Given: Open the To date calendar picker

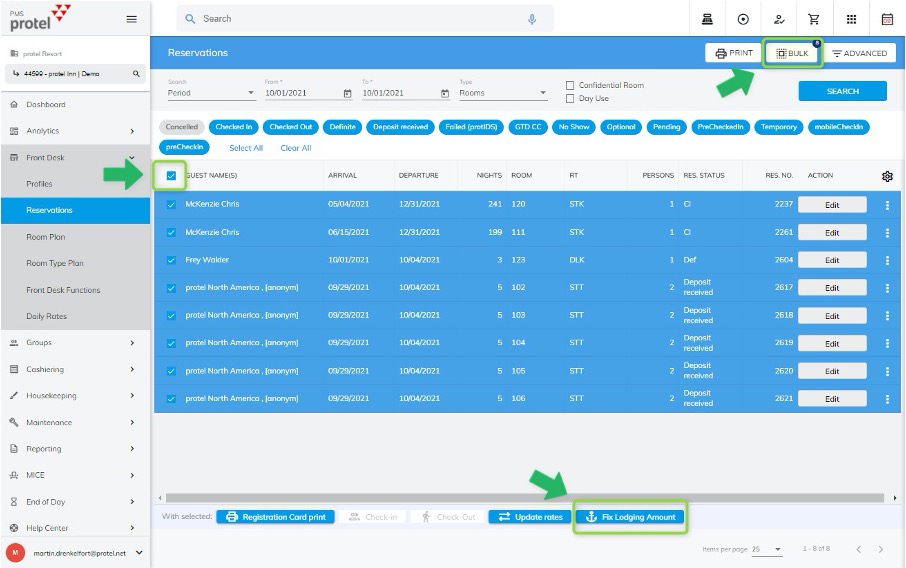Looking at the screenshot, I should click(445, 94).
